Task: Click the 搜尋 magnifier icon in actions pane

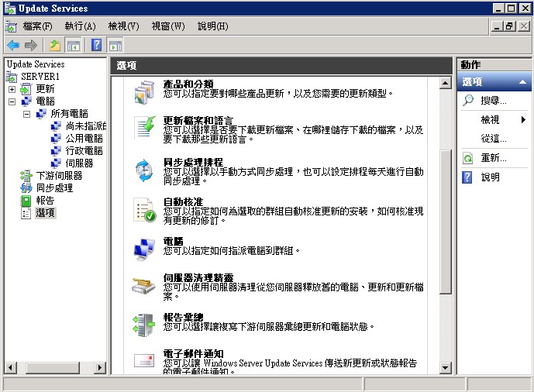Action: pyautogui.click(x=468, y=100)
